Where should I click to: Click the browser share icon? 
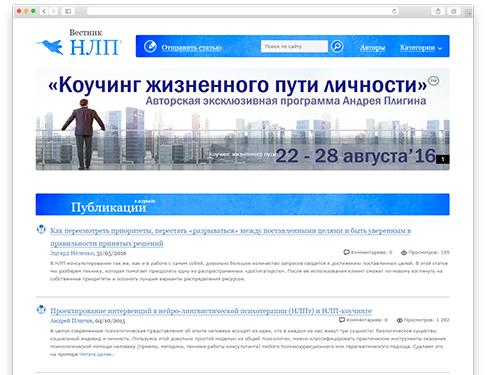pyautogui.click(x=438, y=11)
